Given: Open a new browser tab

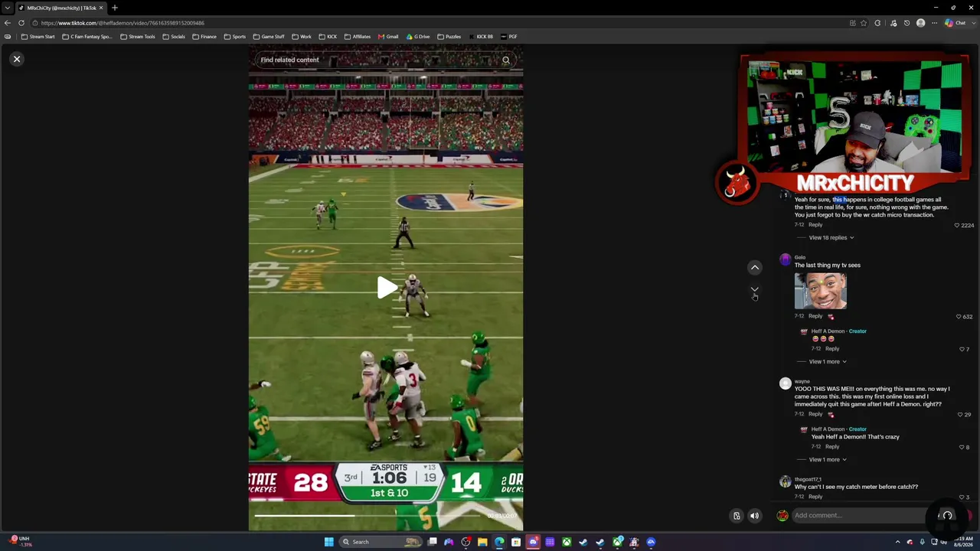Looking at the screenshot, I should click(x=114, y=8).
